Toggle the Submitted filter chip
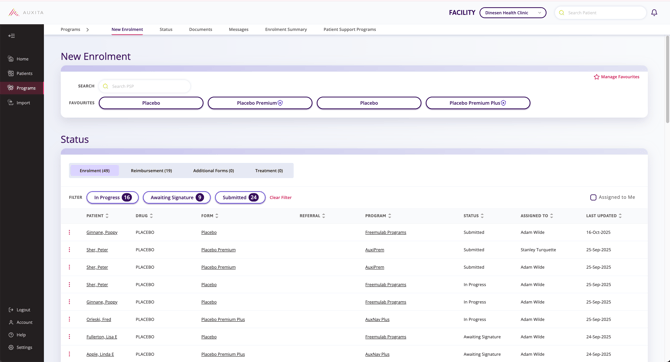This screenshot has height=362, width=670. click(240, 197)
